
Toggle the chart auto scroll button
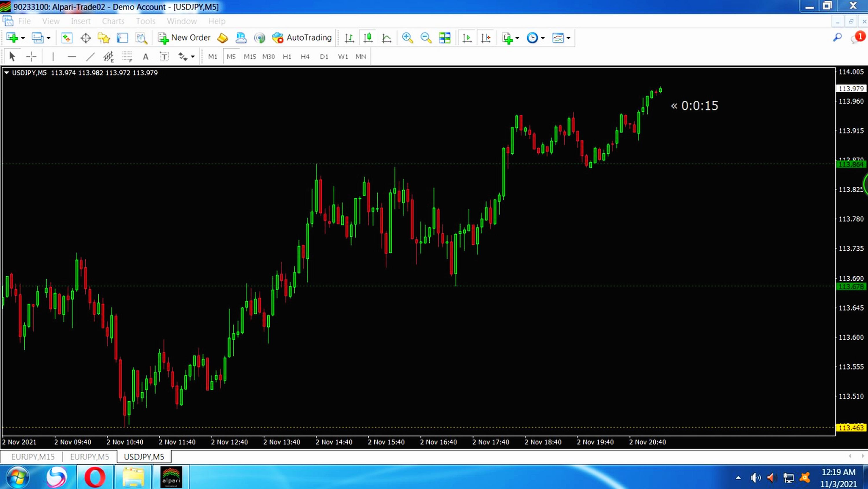(467, 38)
